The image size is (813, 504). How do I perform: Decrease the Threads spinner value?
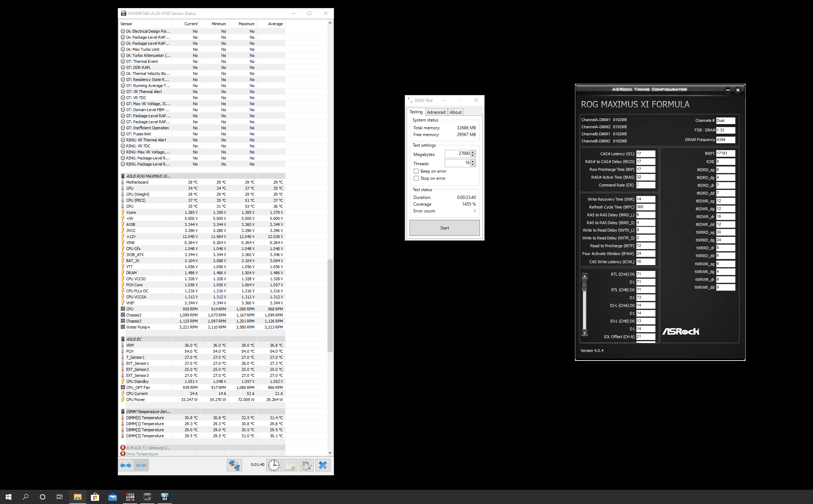pos(473,165)
